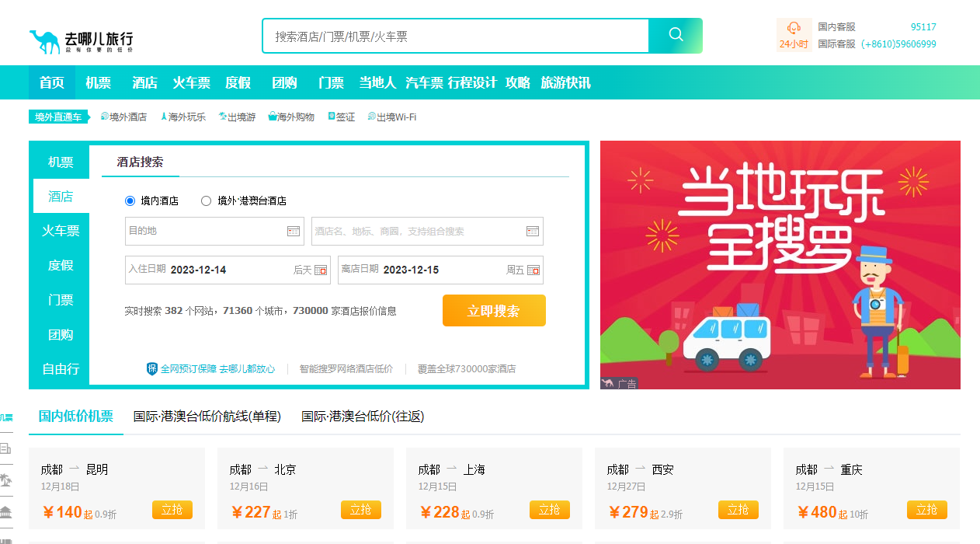Open 机票 in the top navigation bar
This screenshot has height=544, width=980.
(x=99, y=82)
